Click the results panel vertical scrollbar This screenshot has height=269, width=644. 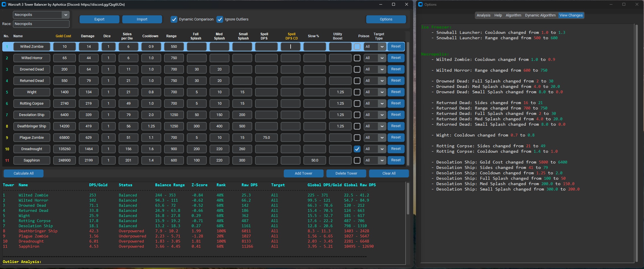pos(408,198)
